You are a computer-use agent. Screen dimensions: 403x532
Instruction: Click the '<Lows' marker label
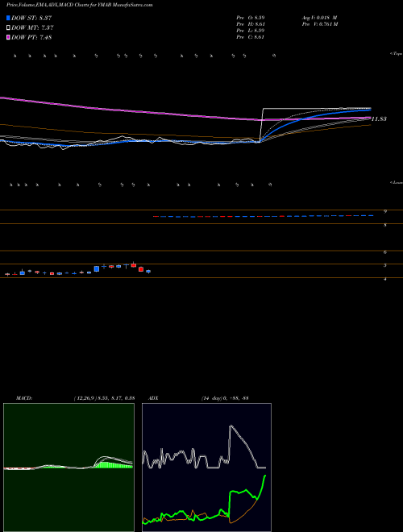[397, 182]
